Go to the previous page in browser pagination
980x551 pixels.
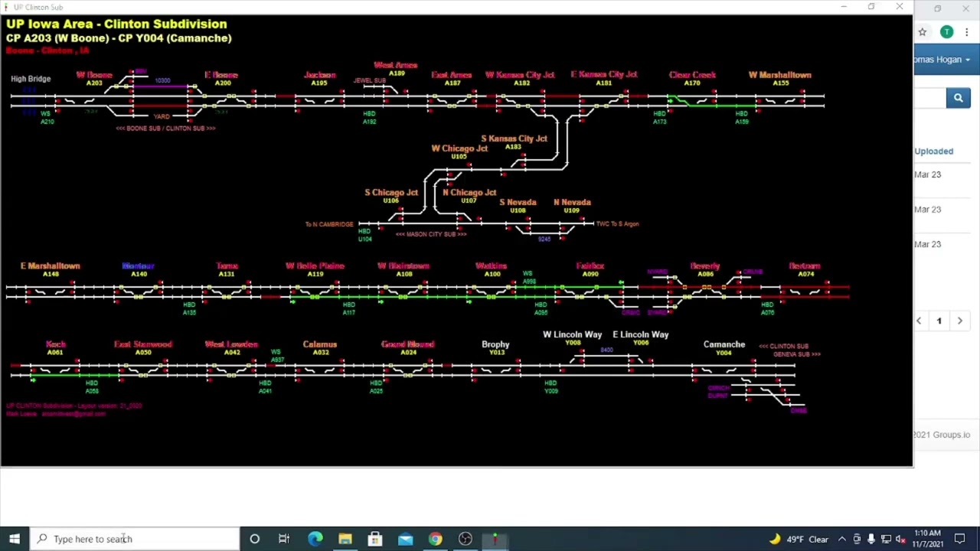919,321
